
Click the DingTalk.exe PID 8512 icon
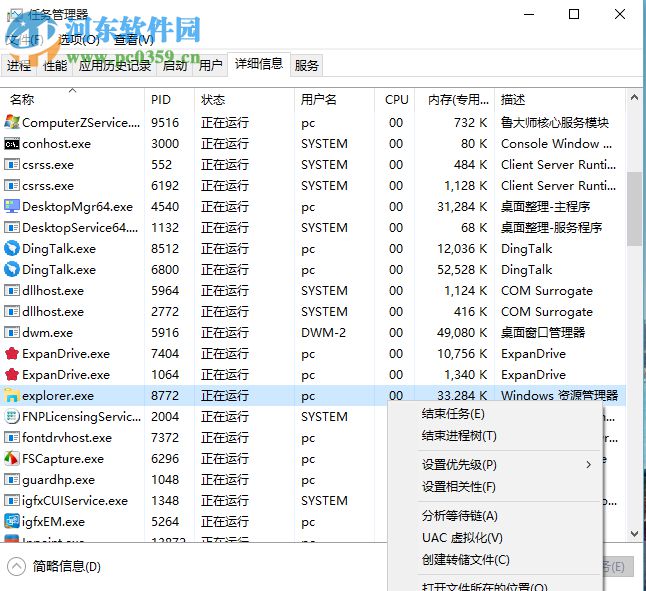coord(12,248)
